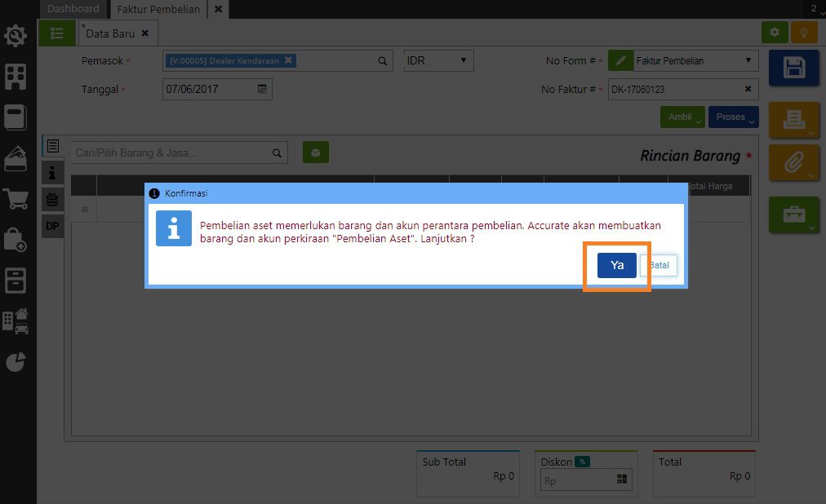Open the settings gear in left sidebar
This screenshot has height=504, width=826.
pos(16,37)
